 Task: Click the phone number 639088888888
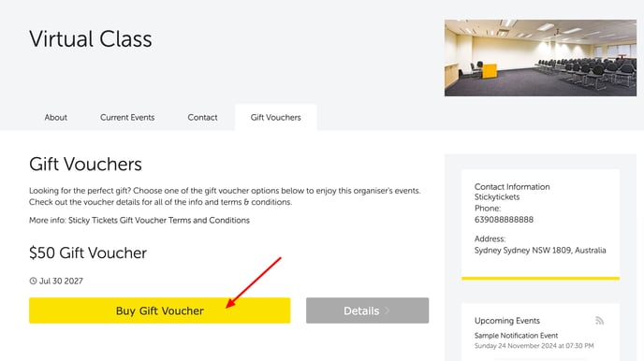(504, 220)
